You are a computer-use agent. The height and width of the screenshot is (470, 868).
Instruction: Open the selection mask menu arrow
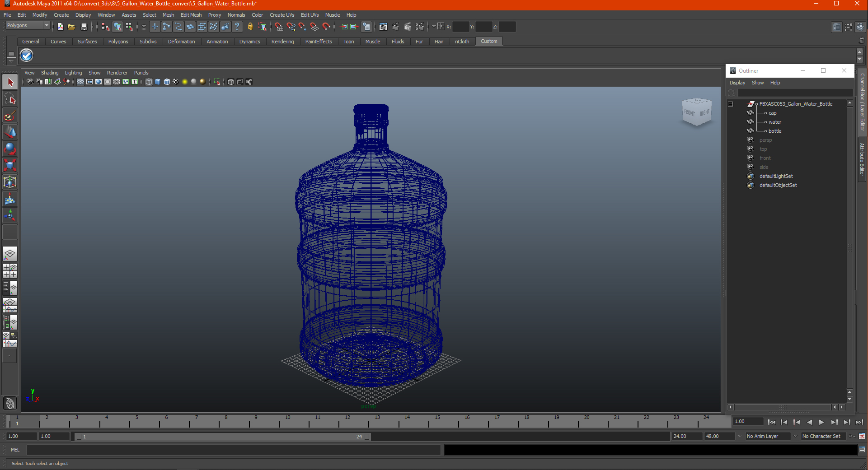[x=143, y=27]
